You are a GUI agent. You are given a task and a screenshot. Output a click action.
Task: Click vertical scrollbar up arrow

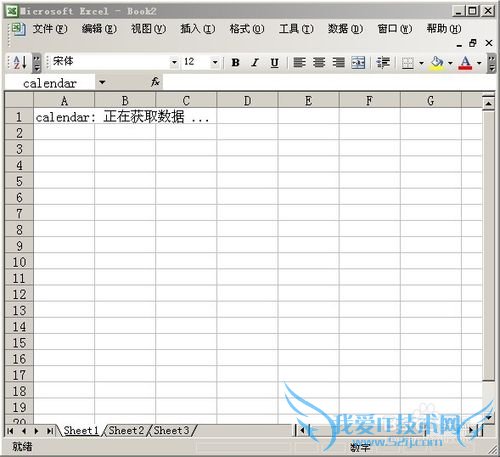pos(488,103)
